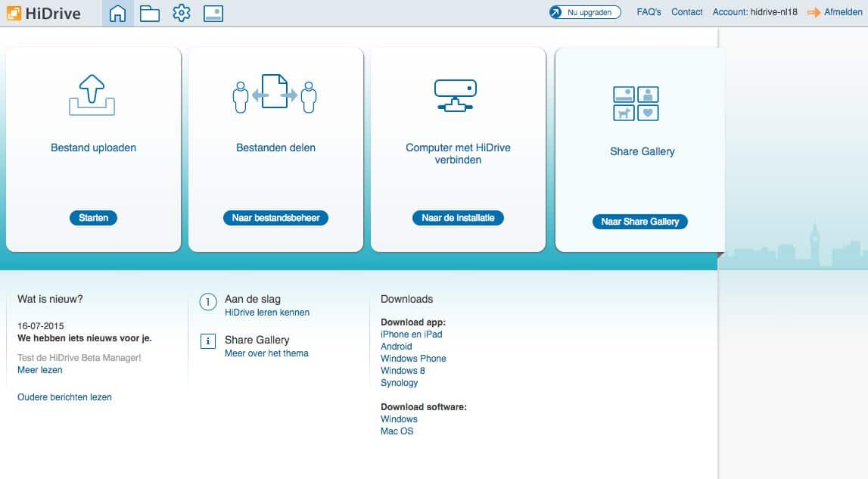Click the Nu upgraden button
The image size is (868, 479).
coord(585,12)
